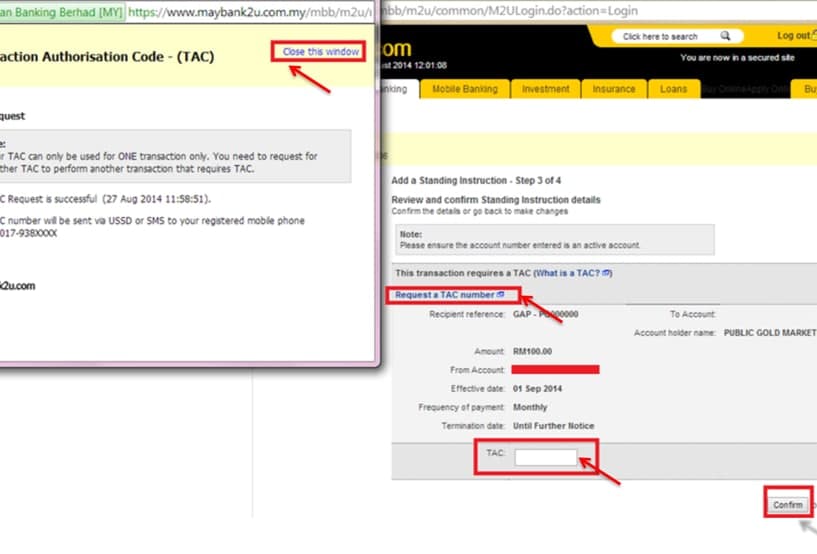Open the 'What is a TAC?' help link
This screenshot has height=554, width=817.
click(572, 273)
